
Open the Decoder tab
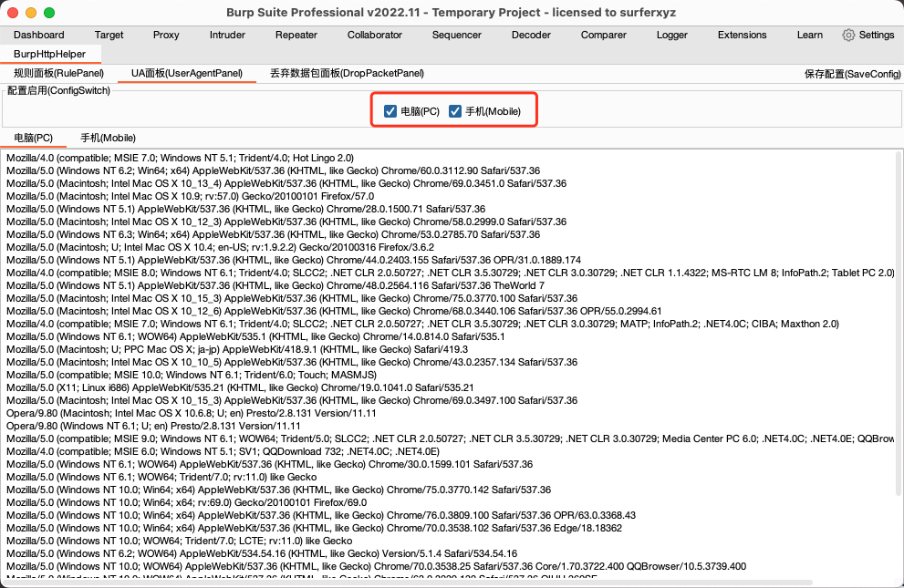(531, 36)
